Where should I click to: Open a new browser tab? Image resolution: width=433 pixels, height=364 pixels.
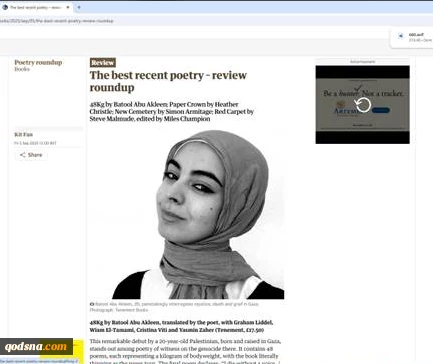tap(79, 7)
